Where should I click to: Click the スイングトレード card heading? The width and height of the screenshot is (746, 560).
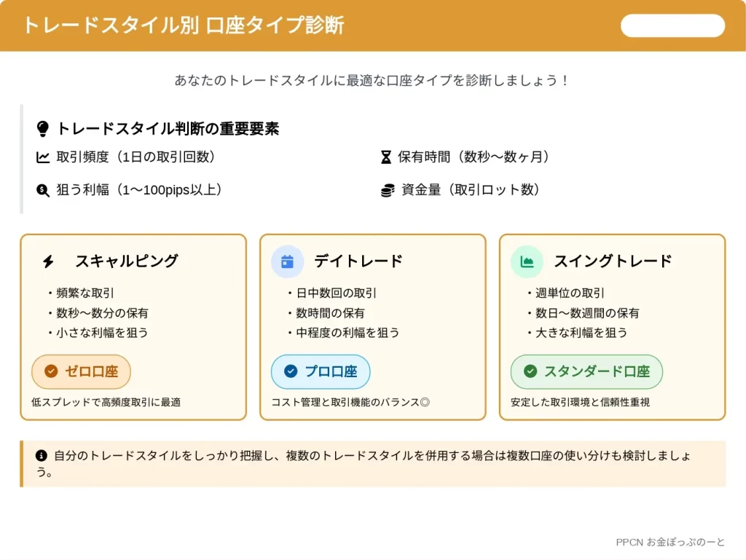(613, 261)
